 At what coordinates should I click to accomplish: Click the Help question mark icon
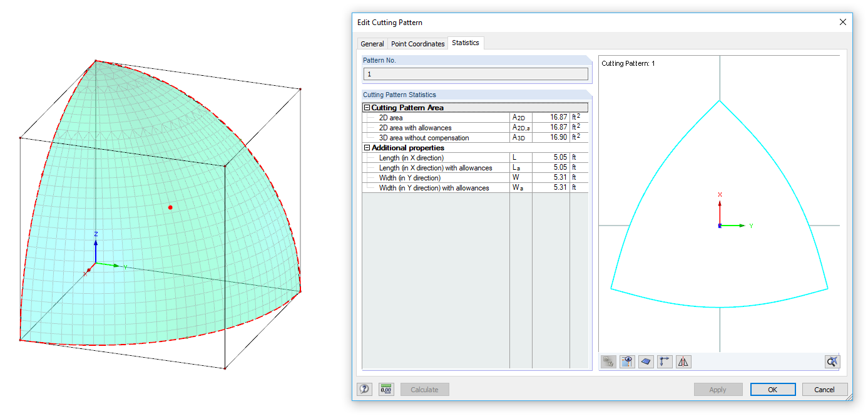365,389
